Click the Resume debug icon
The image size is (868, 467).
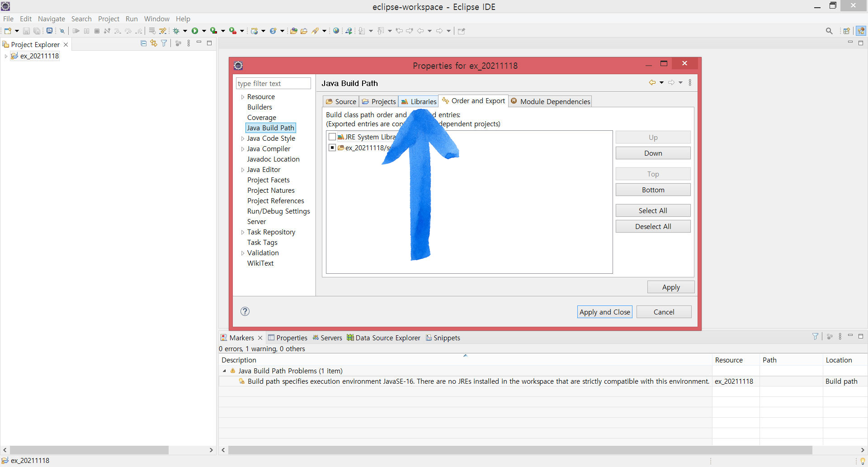(x=76, y=31)
